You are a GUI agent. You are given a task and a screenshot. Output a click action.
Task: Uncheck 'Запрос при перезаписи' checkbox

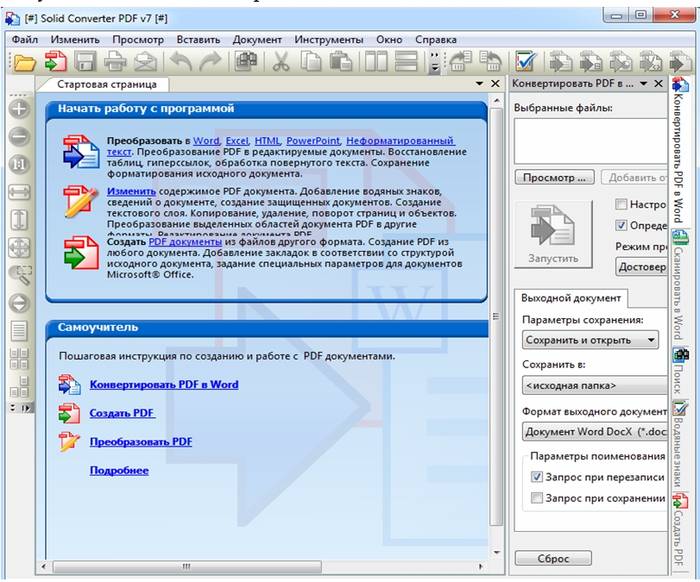click(x=537, y=477)
